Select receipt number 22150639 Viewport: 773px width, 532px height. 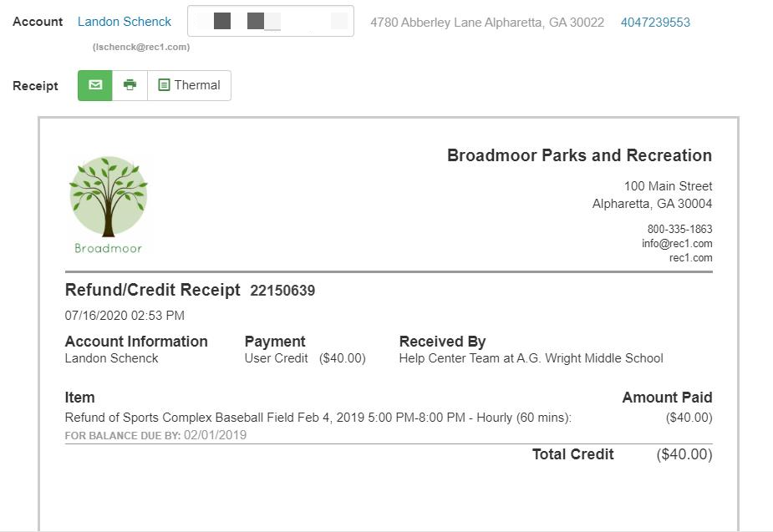coord(282,291)
